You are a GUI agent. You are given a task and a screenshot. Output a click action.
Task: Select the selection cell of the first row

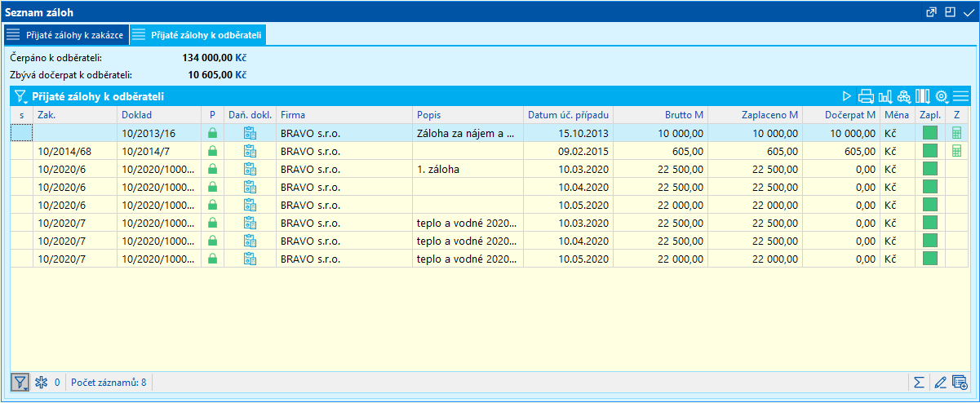(22, 133)
